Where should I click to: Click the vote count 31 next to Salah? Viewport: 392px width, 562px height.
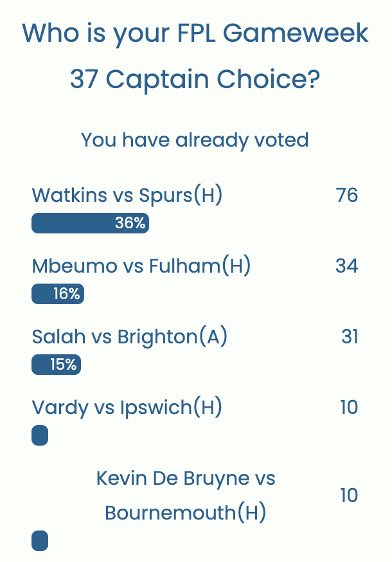[x=348, y=336]
